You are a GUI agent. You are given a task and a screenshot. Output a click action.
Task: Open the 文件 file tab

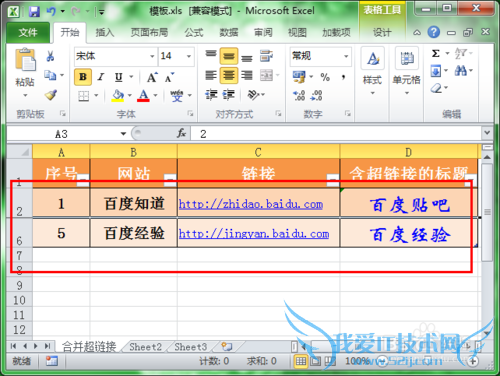tap(28, 33)
